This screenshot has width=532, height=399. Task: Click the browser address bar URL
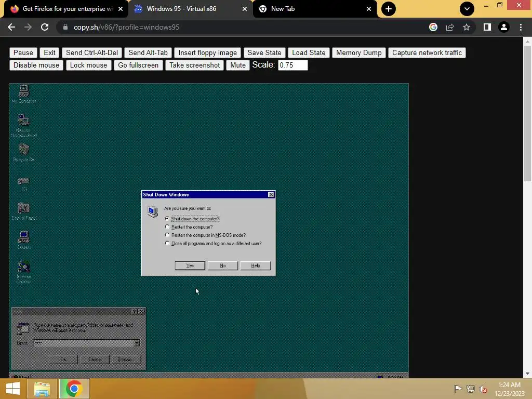(x=127, y=27)
